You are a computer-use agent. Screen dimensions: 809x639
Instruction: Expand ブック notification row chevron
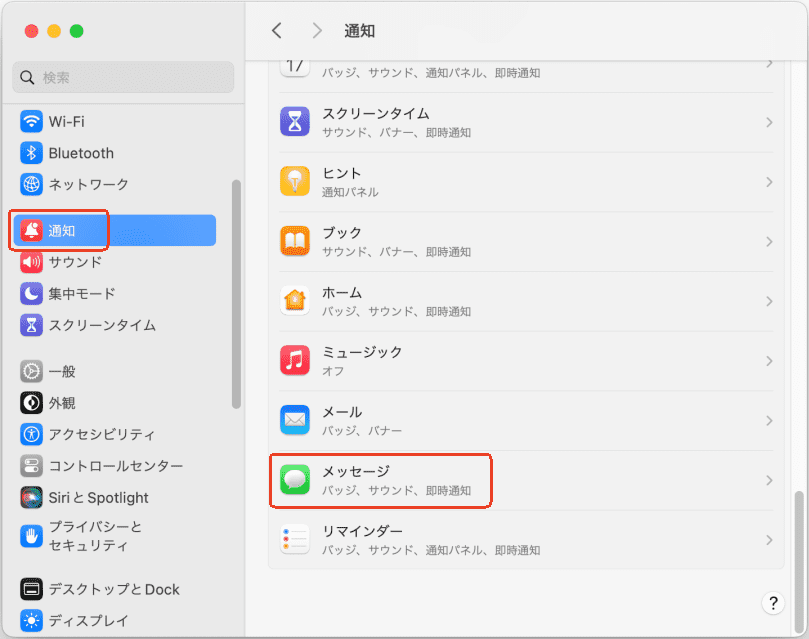(x=769, y=241)
